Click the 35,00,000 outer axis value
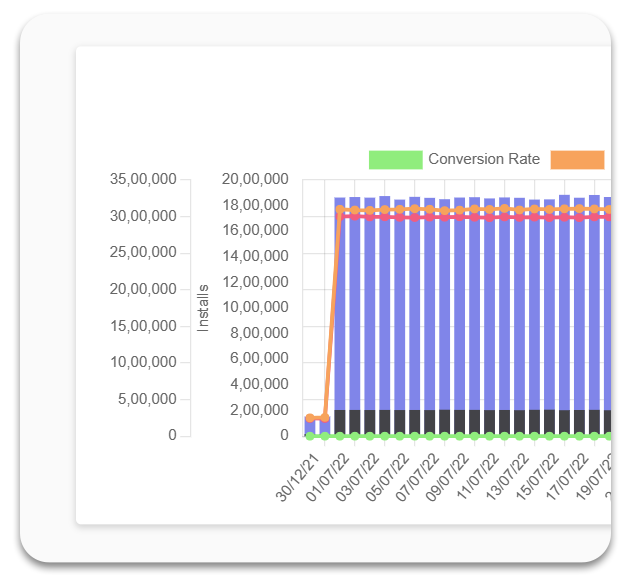Image resolution: width=631 pixels, height=576 pixels. (x=143, y=179)
